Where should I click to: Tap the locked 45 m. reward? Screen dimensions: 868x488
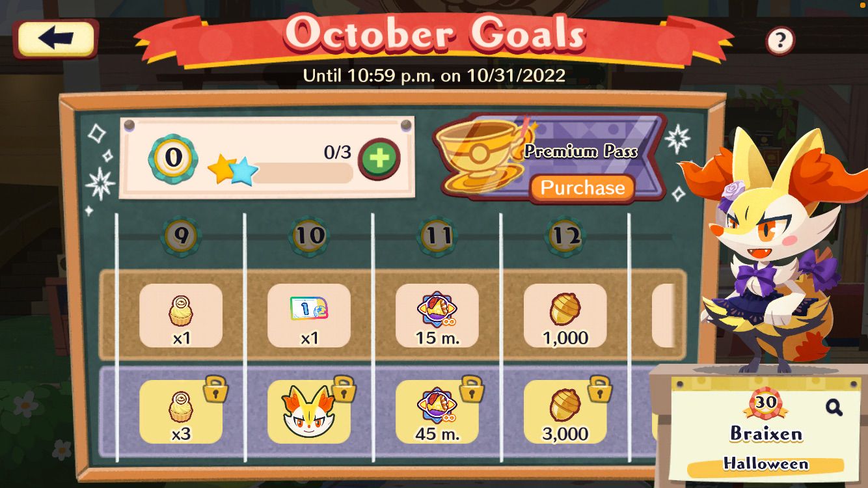[x=437, y=412]
